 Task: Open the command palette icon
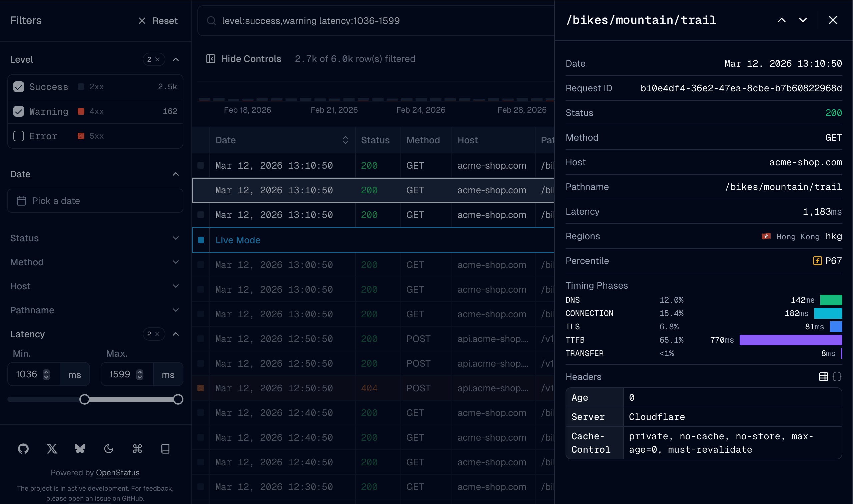137,449
